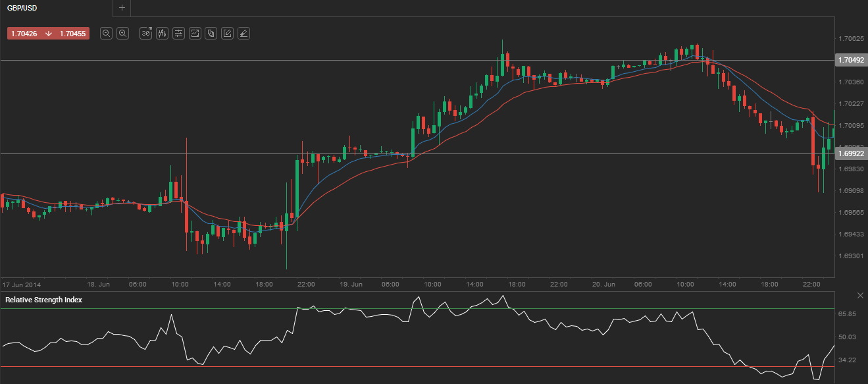Zoom in the chart with the plus magnifier

tap(122, 33)
